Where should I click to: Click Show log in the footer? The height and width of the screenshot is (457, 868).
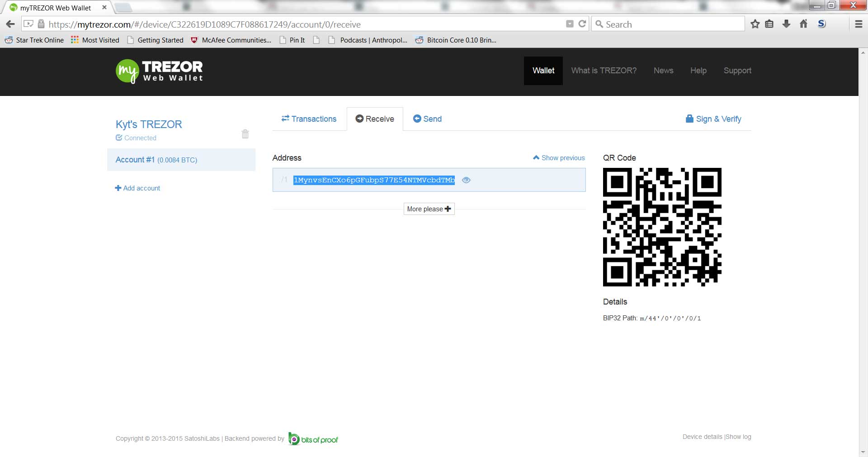(x=738, y=437)
